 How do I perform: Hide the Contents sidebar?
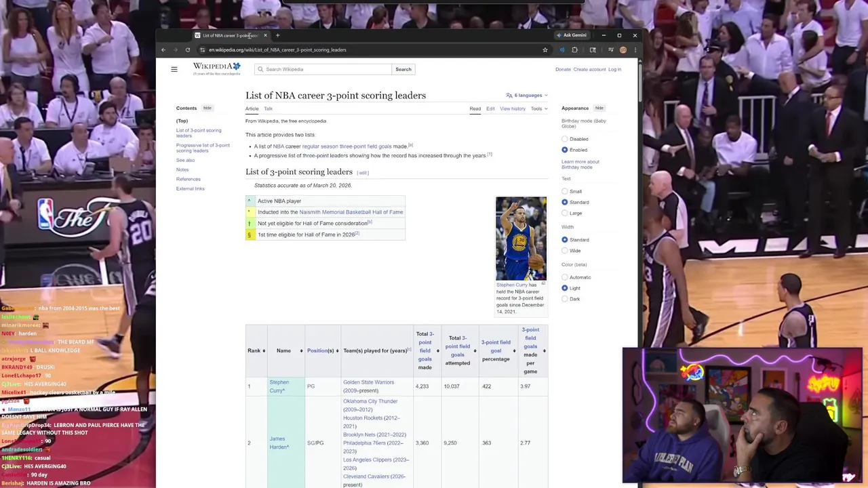coord(208,108)
